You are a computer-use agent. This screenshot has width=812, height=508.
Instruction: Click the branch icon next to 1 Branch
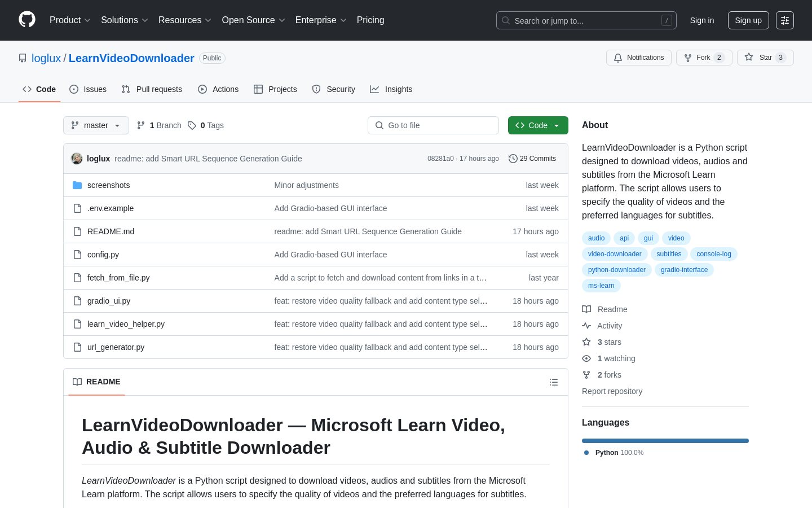click(x=141, y=125)
